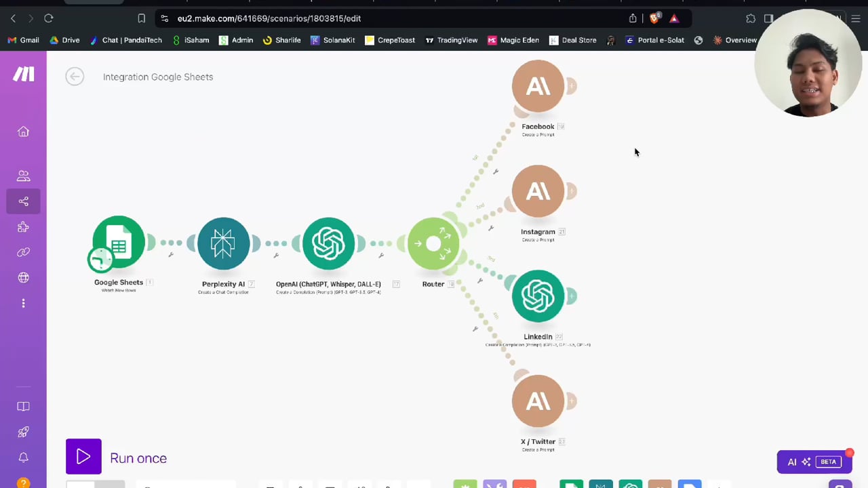The width and height of the screenshot is (868, 488).
Task: Click the schedule clock on Google Sheets module
Action: (100, 259)
